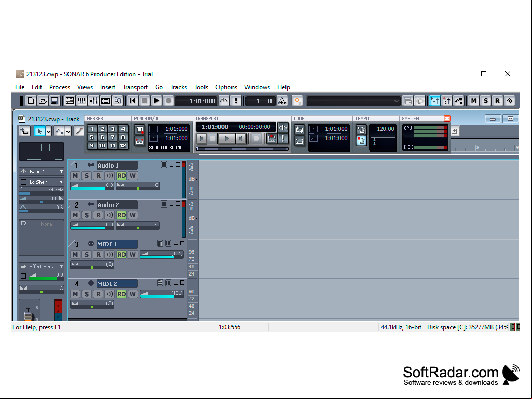
Task: Click the global Record arm R button in toolbar
Action: pyautogui.click(x=497, y=101)
